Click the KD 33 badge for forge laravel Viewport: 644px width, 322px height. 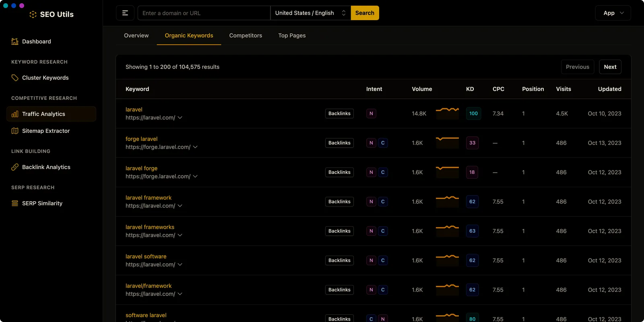[x=472, y=143]
